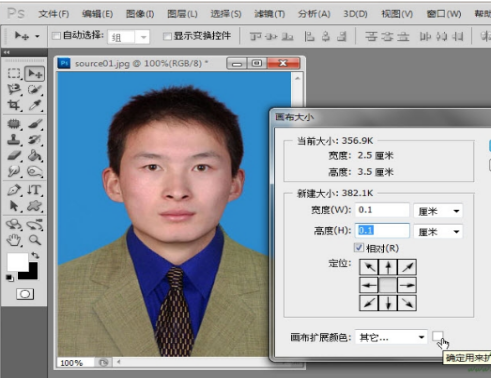Open the 图层(L) menu

pyautogui.click(x=182, y=14)
